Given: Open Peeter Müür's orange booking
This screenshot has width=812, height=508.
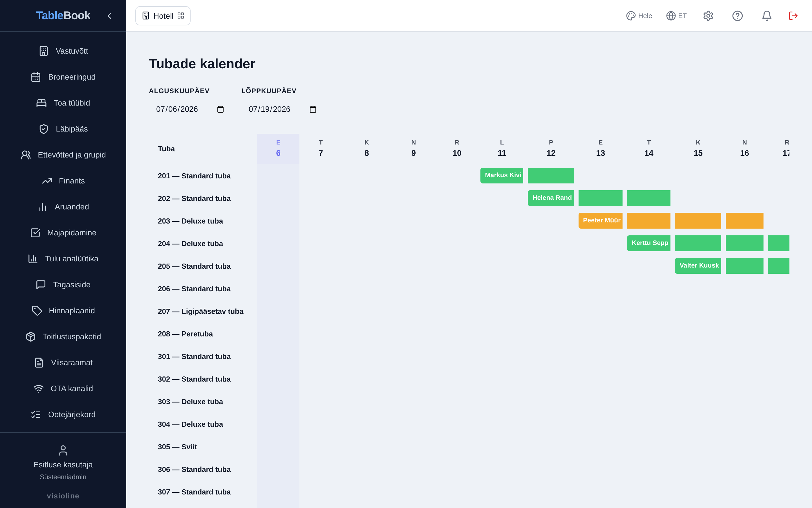Looking at the screenshot, I should point(600,220).
